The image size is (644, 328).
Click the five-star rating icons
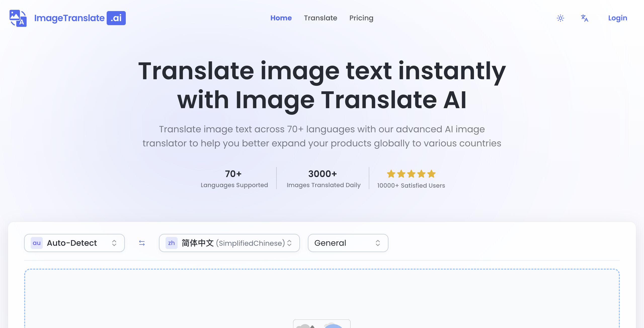pyautogui.click(x=411, y=174)
